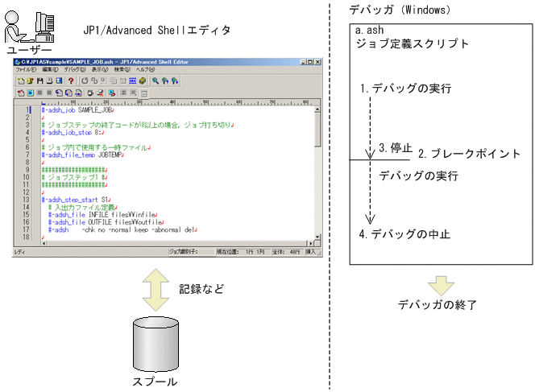Click the editor vertical scrollbar up arrow
The height and width of the screenshot is (392, 535).
[317, 109]
